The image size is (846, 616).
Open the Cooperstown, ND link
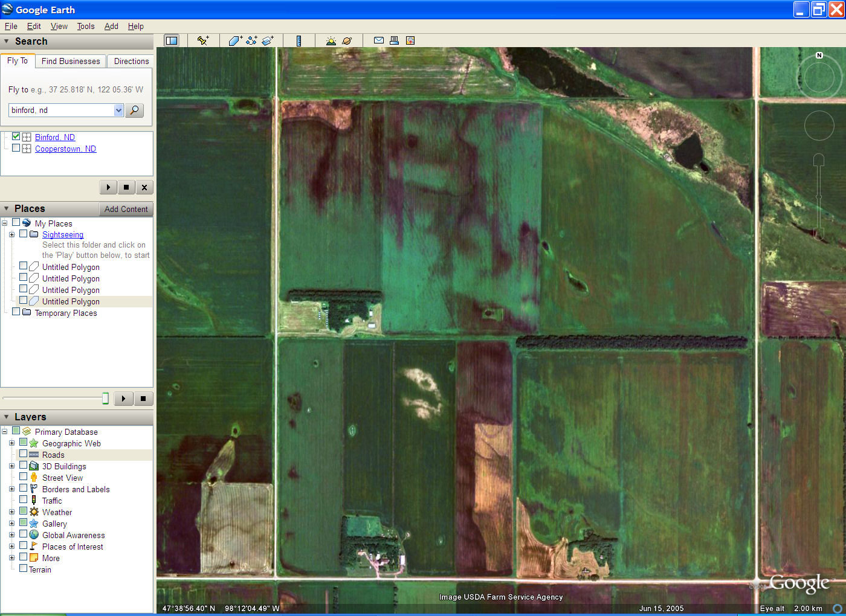click(x=65, y=149)
